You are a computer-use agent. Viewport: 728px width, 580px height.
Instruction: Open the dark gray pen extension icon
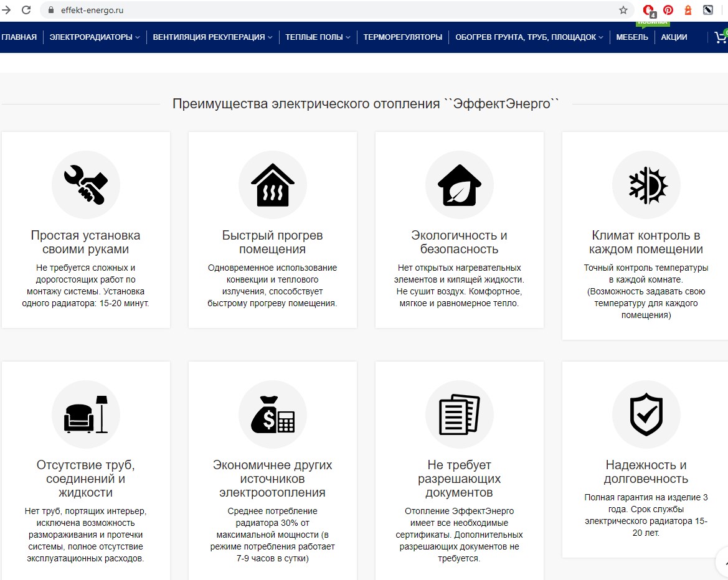[708, 10]
